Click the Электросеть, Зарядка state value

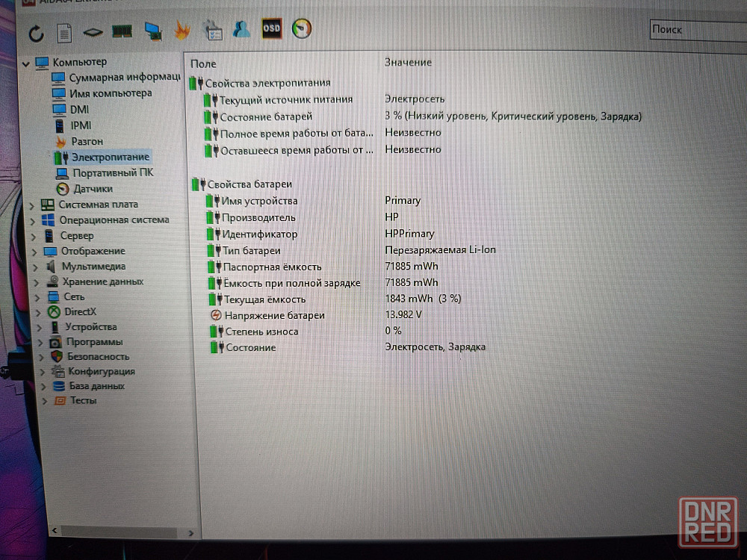[x=435, y=346]
